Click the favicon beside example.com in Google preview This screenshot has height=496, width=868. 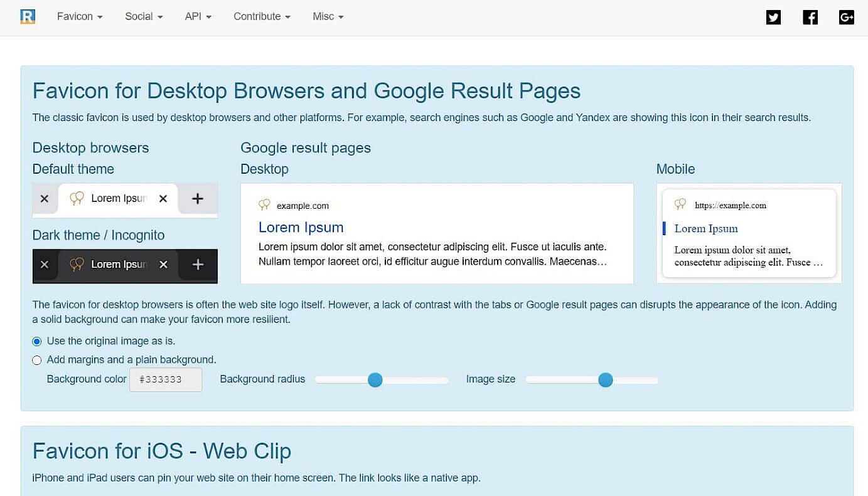click(x=264, y=205)
